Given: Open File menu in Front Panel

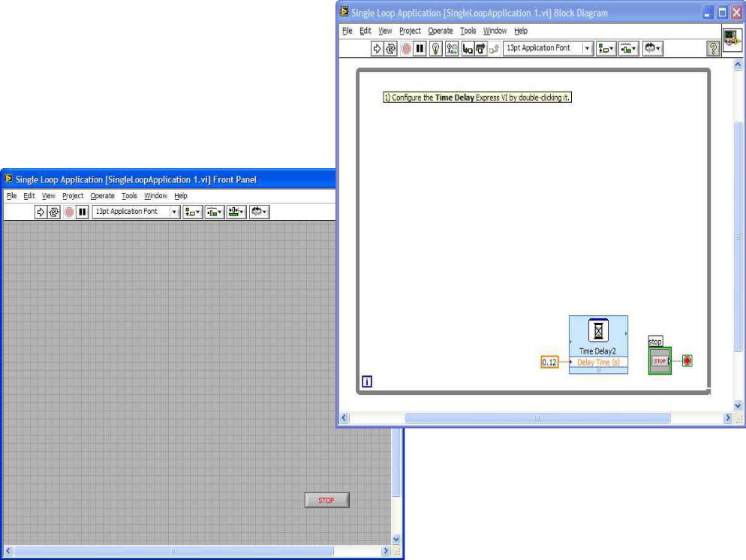Looking at the screenshot, I should coord(11,196).
